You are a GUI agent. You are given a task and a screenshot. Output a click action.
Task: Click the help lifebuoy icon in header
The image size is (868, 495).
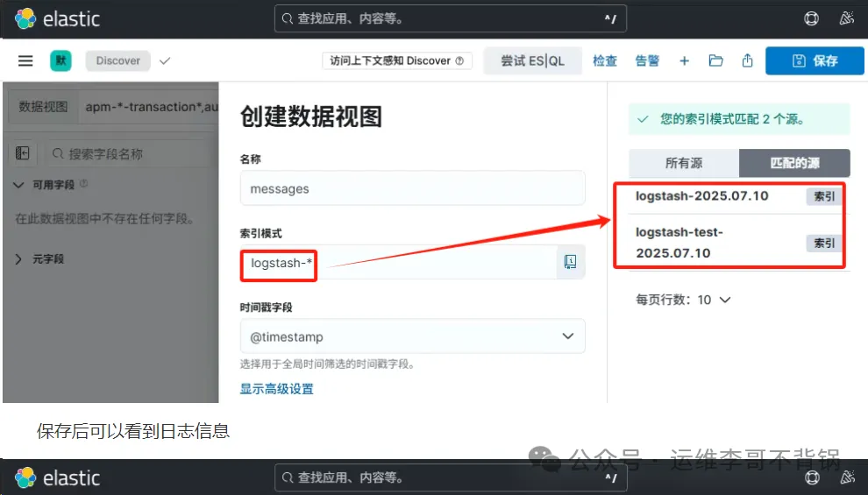tap(812, 18)
